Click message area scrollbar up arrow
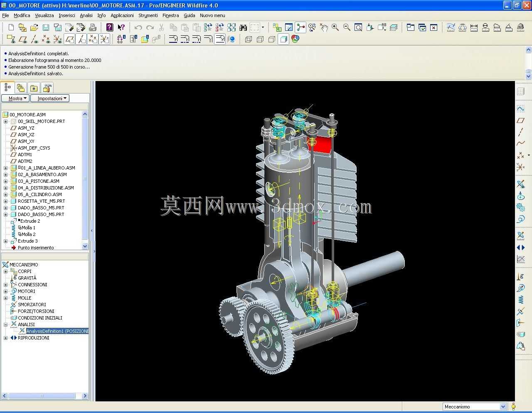This screenshot has width=532, height=413. point(529,50)
